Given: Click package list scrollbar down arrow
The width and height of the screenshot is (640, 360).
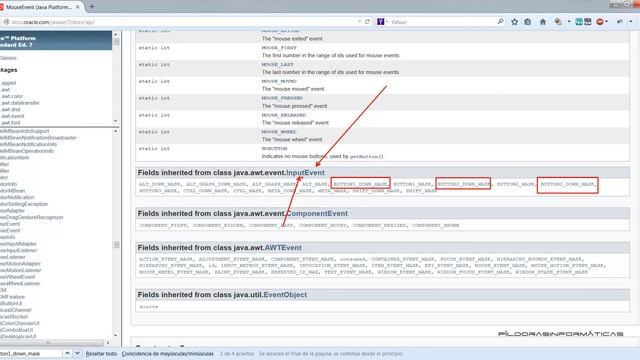Looking at the screenshot, I should (116, 121).
